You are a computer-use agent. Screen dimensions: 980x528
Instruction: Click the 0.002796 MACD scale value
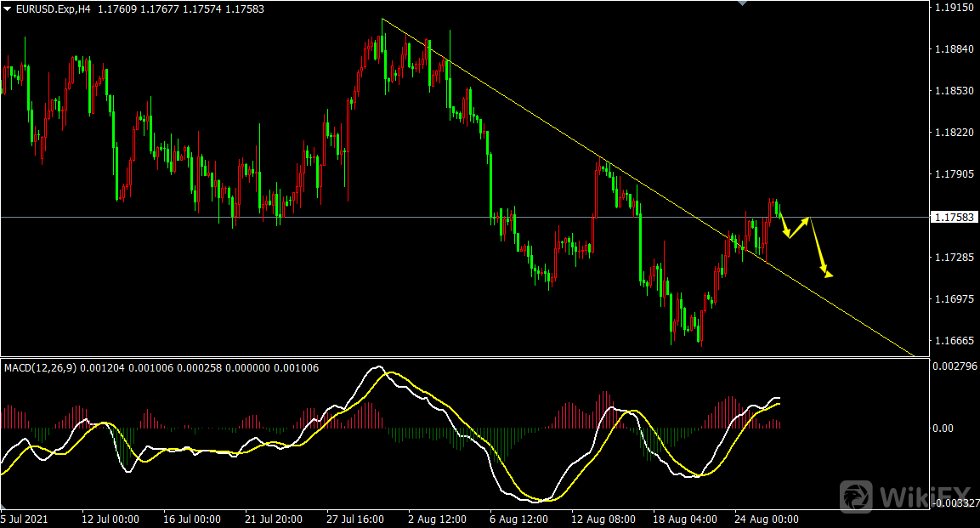(x=954, y=366)
